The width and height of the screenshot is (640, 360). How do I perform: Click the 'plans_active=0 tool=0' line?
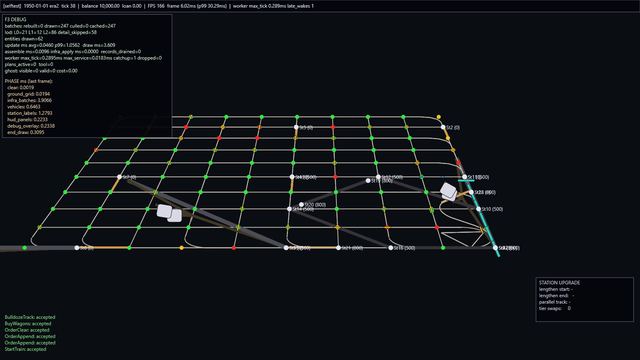(x=29, y=64)
